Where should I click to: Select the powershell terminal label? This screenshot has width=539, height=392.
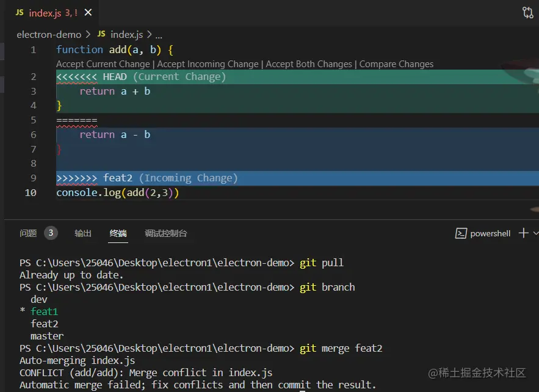pyautogui.click(x=490, y=233)
